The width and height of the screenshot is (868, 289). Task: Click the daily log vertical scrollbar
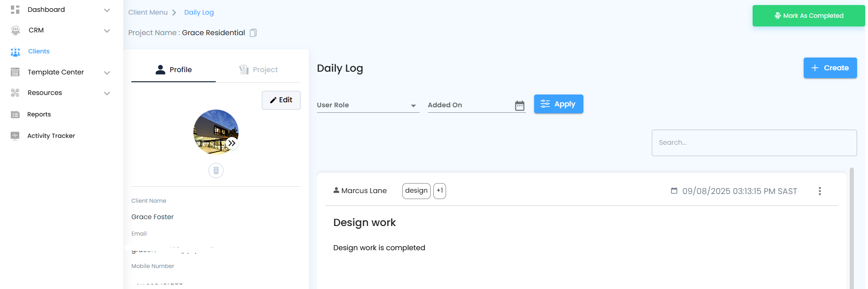coord(851,228)
